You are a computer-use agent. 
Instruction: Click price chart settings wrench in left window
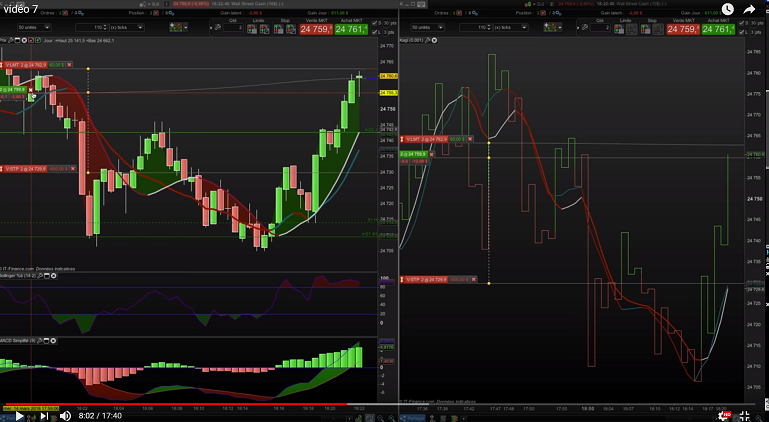click(x=10, y=40)
